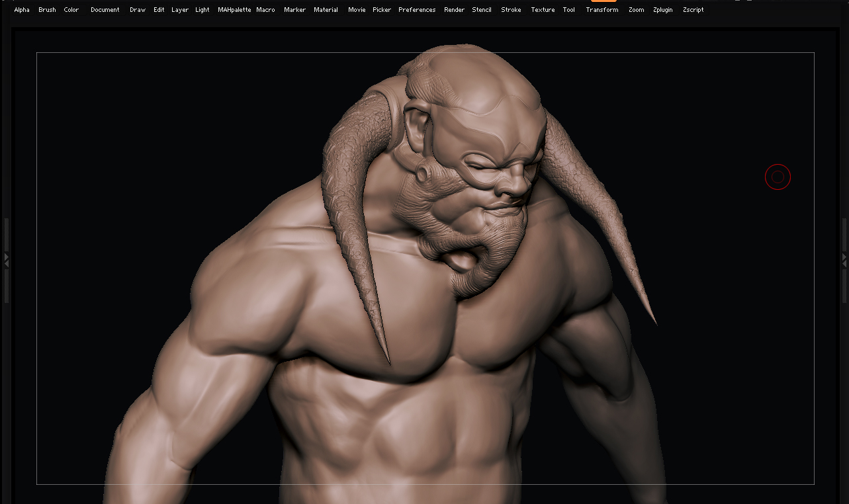Open the Texture menu
The height and width of the screenshot is (504, 849).
pyautogui.click(x=543, y=10)
